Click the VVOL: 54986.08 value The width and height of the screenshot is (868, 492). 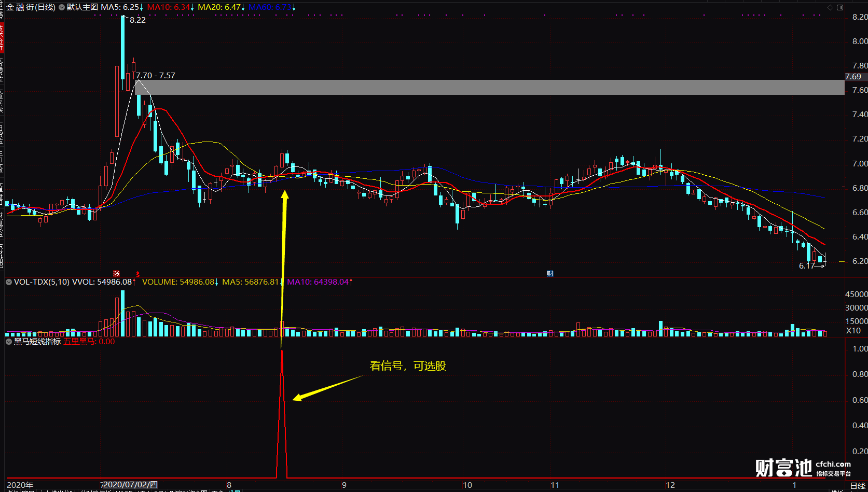pyautogui.click(x=102, y=282)
